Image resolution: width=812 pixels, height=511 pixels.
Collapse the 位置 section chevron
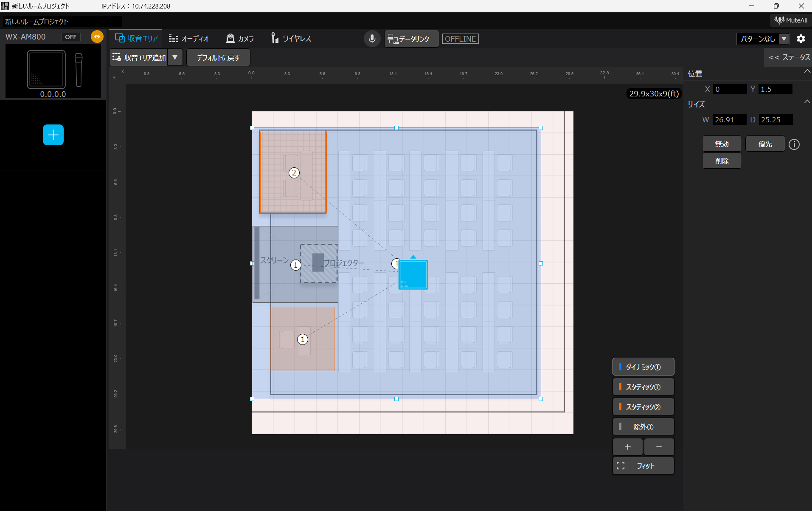(x=807, y=72)
